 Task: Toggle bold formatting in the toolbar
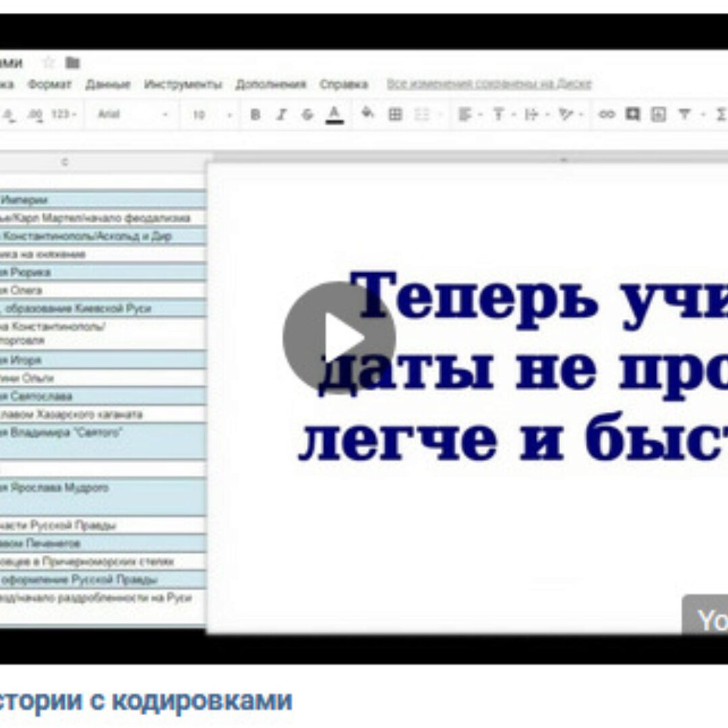click(255, 115)
